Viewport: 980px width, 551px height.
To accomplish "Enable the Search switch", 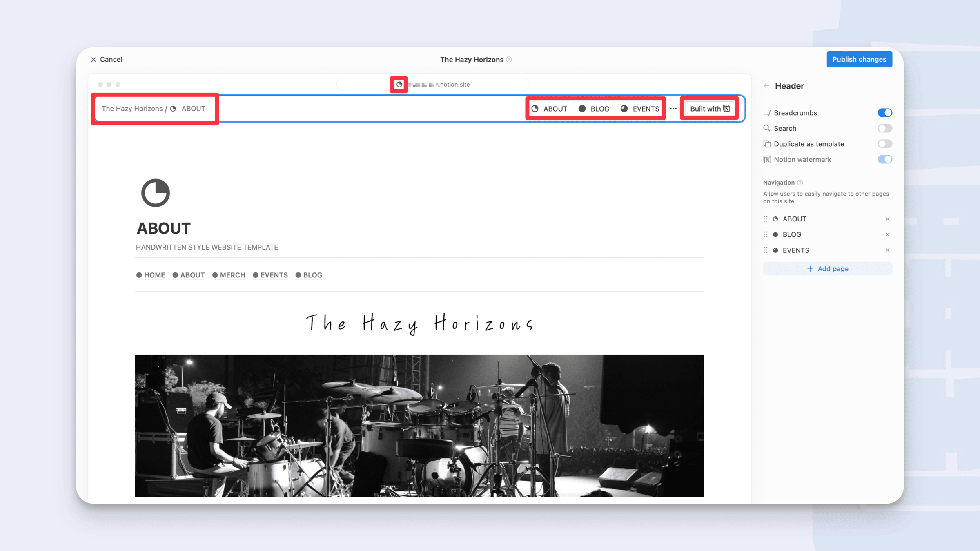I will pyautogui.click(x=885, y=128).
